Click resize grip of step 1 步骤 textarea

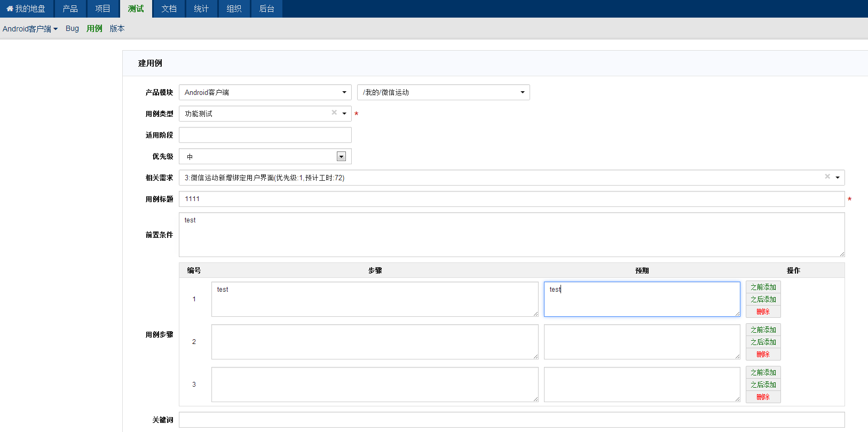point(535,314)
